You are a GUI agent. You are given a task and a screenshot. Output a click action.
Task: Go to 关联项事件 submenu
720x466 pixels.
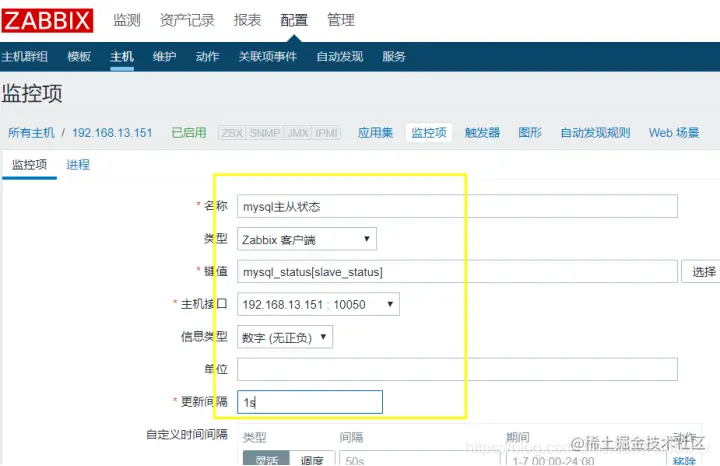point(268,56)
